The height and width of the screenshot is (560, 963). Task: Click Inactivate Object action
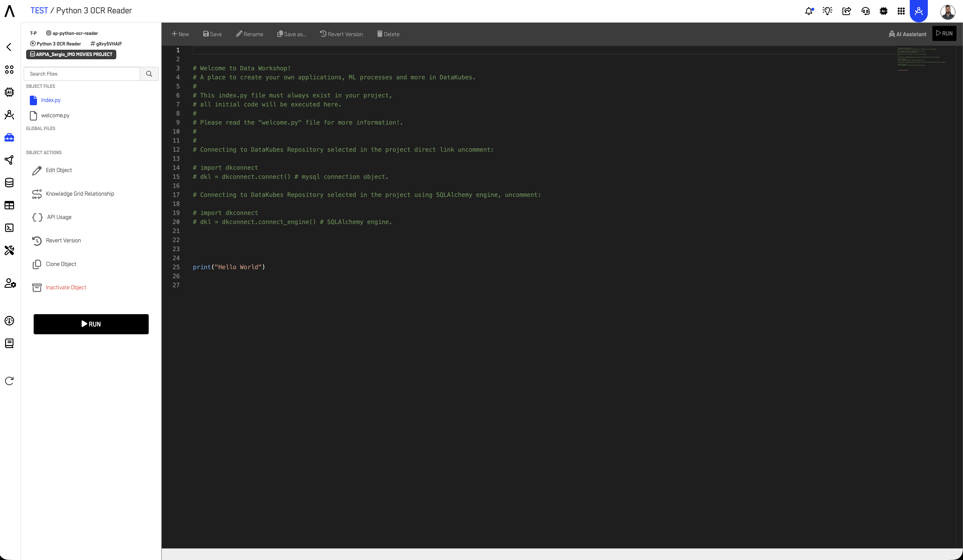[x=66, y=287]
